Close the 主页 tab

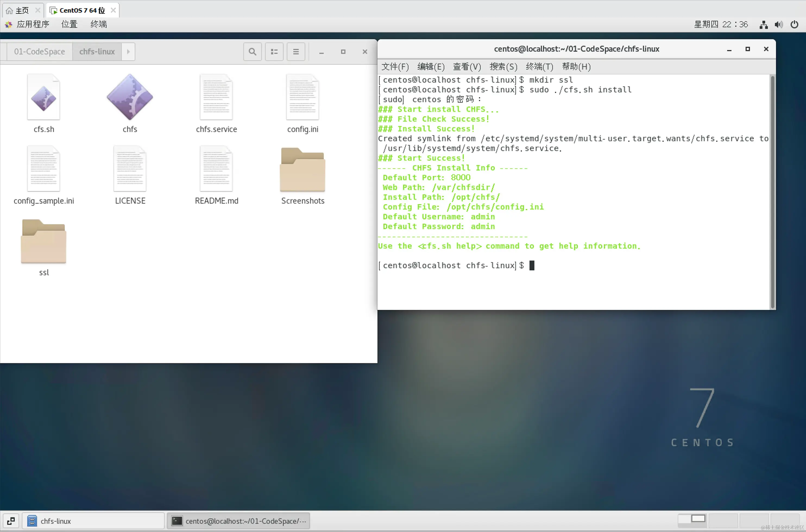coord(38,10)
